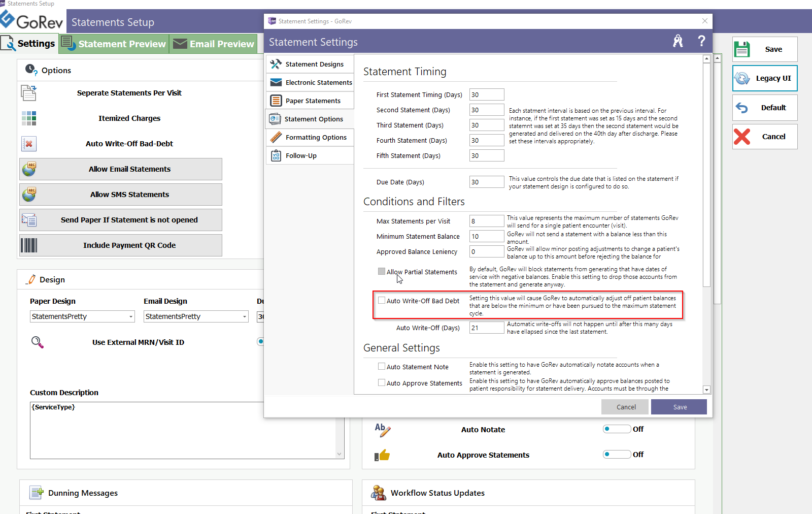812x514 pixels.
Task: Click the binoculars person icon in dialog header
Action: click(x=678, y=41)
